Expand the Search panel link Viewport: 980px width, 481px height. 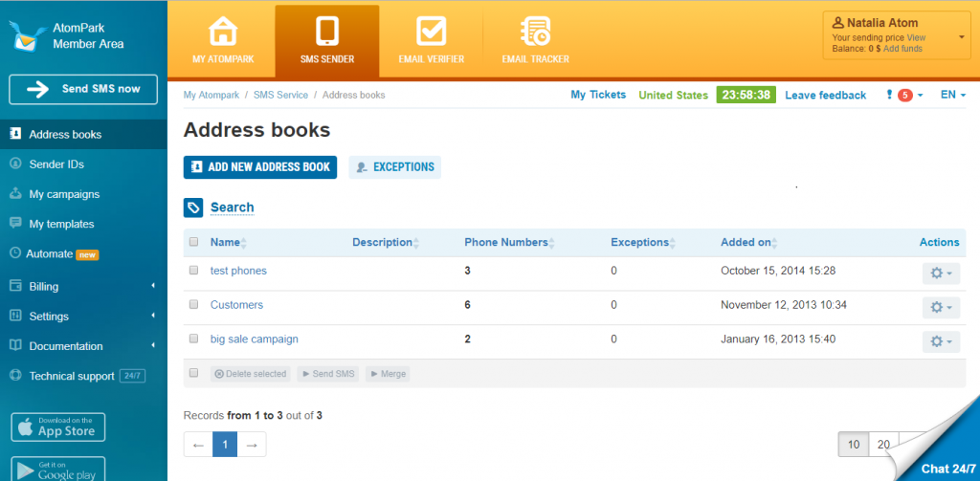click(x=232, y=208)
